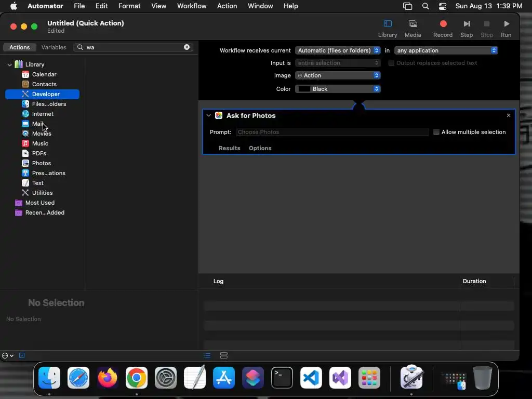Enable Allow multiple selection
Image resolution: width=532 pixels, height=399 pixels.
pyautogui.click(x=436, y=132)
